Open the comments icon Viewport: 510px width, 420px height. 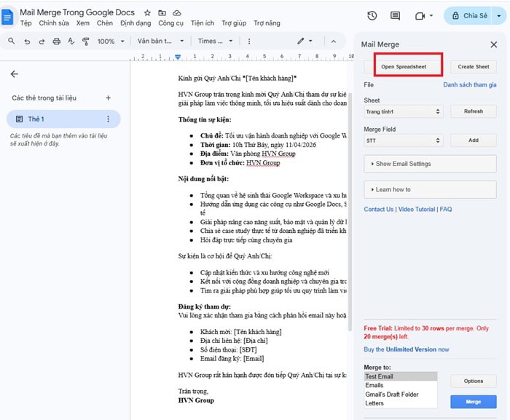[x=395, y=15]
